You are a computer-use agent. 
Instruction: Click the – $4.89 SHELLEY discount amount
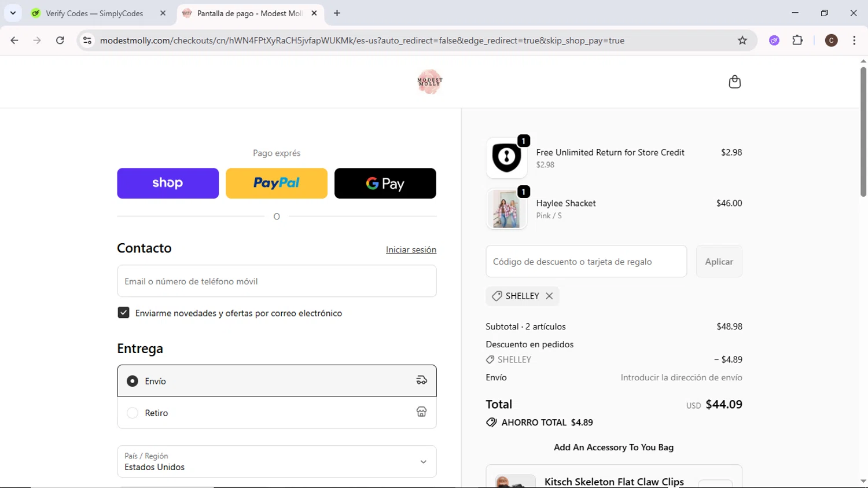click(728, 359)
